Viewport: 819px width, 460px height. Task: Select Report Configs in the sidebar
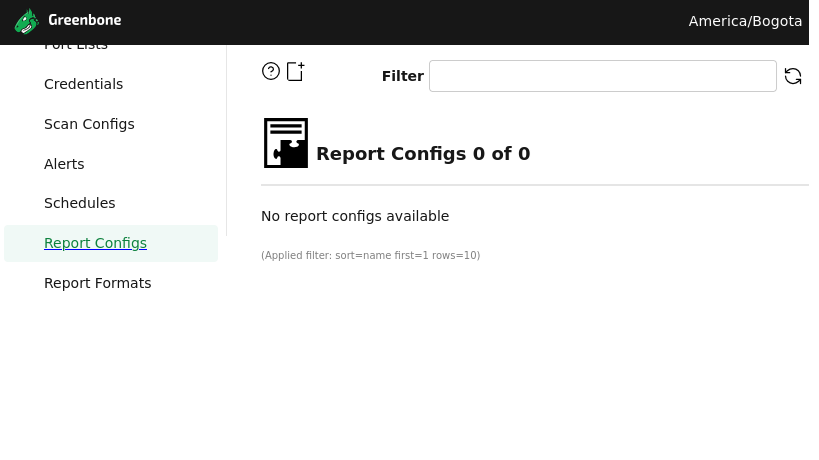point(95,243)
